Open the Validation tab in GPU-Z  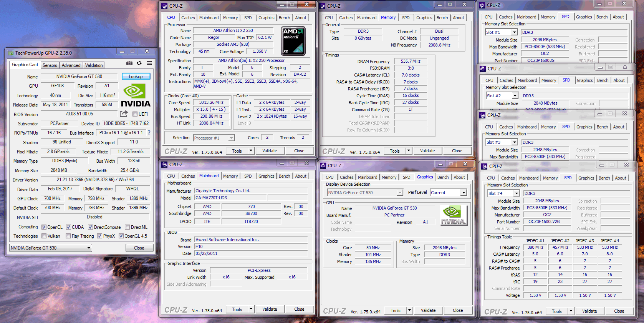94,65
